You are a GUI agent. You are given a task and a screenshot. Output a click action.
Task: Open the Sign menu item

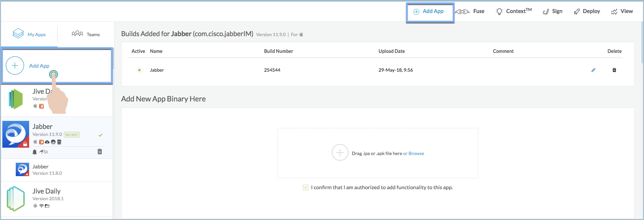pyautogui.click(x=553, y=11)
